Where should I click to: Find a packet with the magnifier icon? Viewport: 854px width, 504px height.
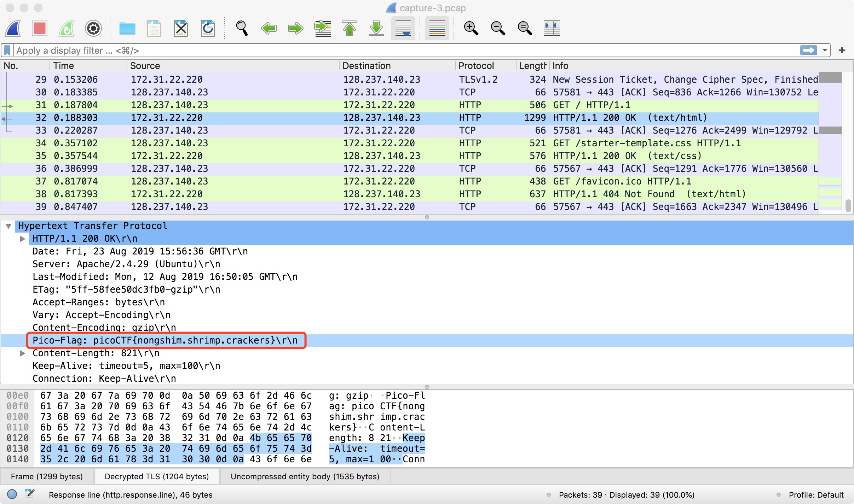242,28
